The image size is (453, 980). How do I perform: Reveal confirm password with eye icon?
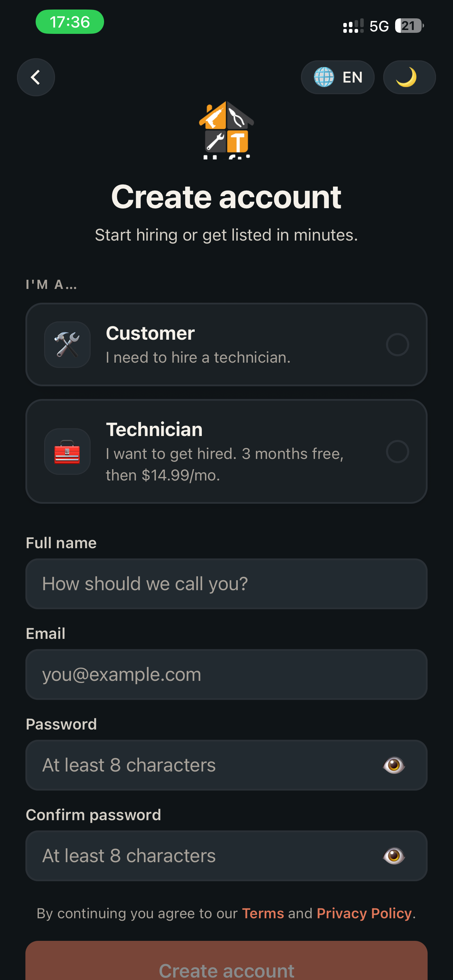click(x=394, y=855)
